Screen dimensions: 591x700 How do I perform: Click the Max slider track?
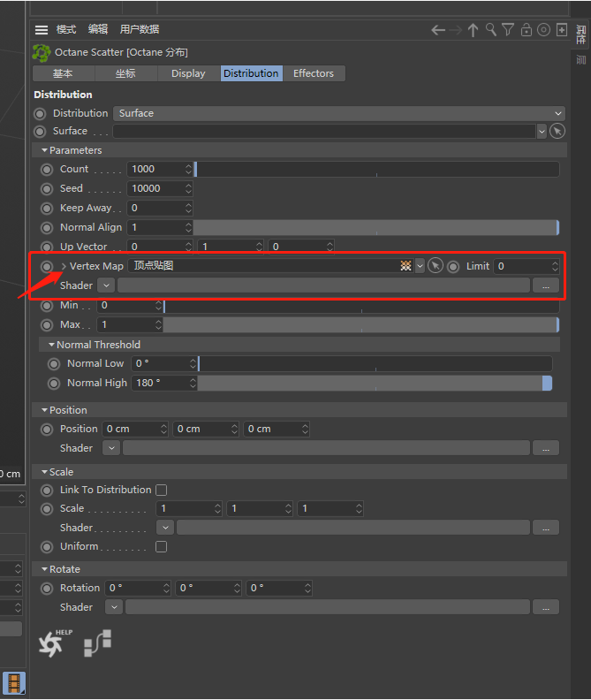point(361,325)
